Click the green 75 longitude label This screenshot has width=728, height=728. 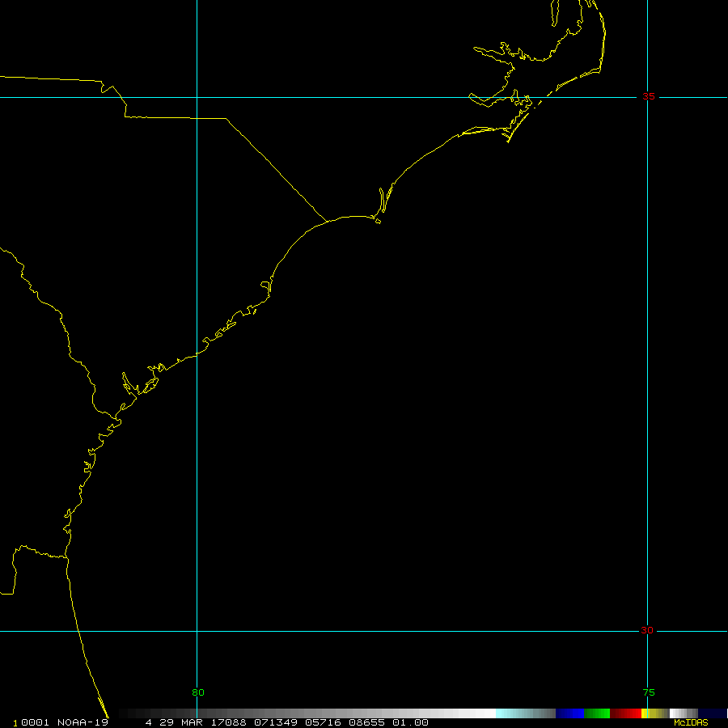pyautogui.click(x=649, y=692)
